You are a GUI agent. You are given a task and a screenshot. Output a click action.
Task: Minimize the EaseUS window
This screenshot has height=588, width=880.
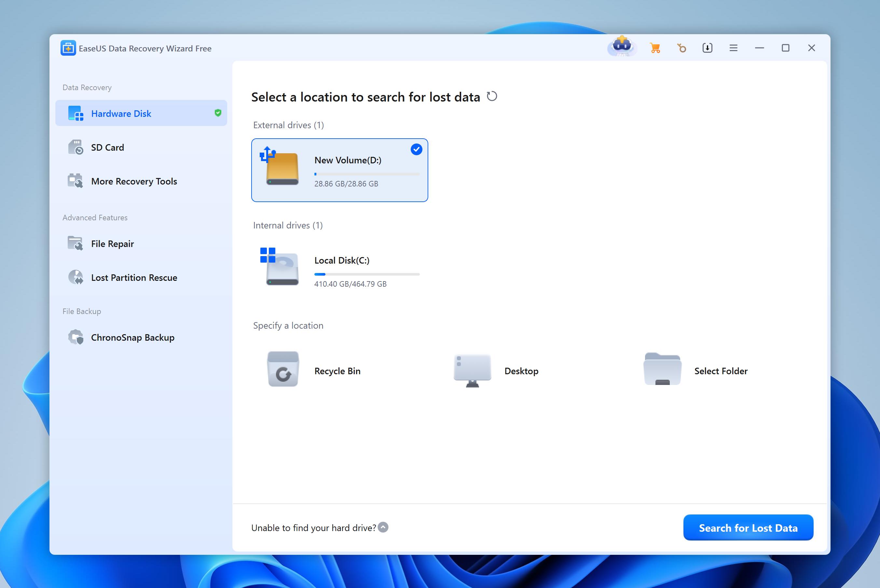click(760, 48)
